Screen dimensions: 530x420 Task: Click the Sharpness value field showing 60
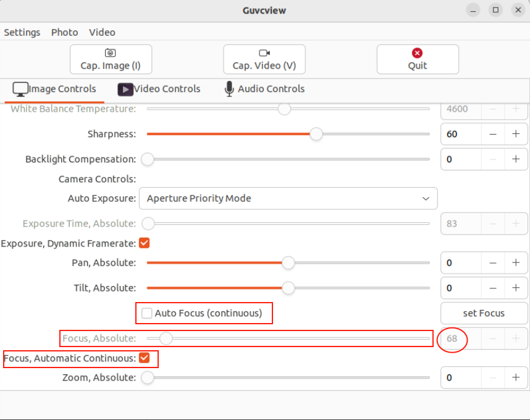tap(461, 134)
